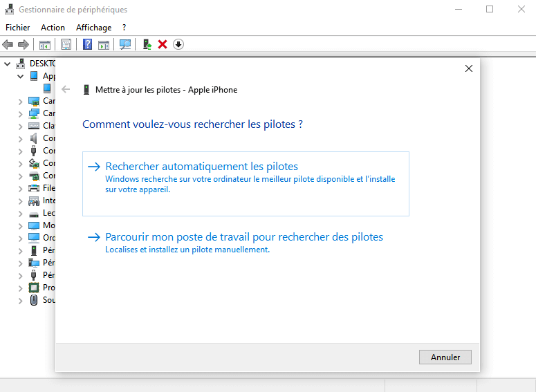The height and width of the screenshot is (392, 536).
Task: Open the Action menu
Action: [x=53, y=28]
